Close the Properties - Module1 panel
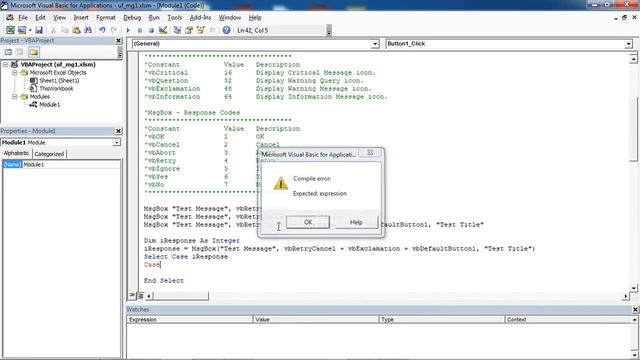Viewport: 640px width, 360px height. [118, 131]
